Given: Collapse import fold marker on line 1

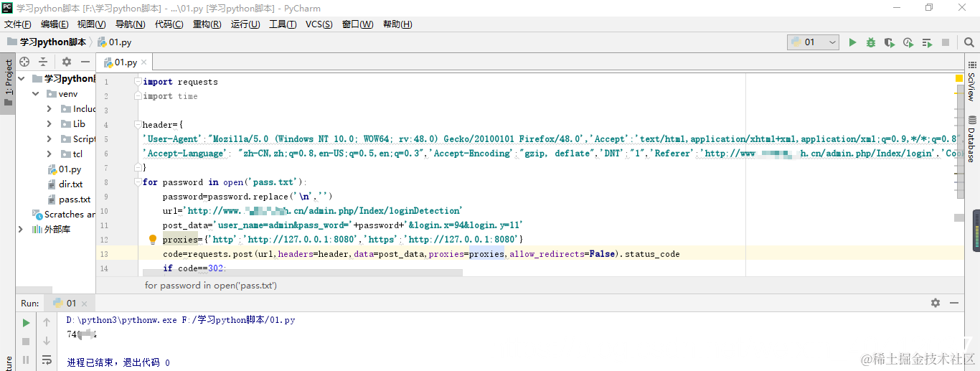Looking at the screenshot, I should [138, 82].
